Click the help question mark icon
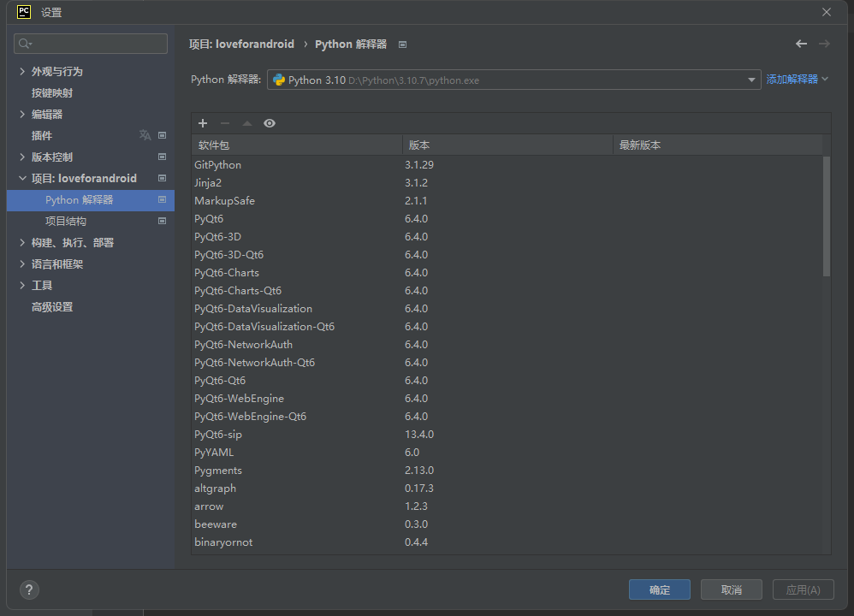The image size is (854, 616). 29,589
